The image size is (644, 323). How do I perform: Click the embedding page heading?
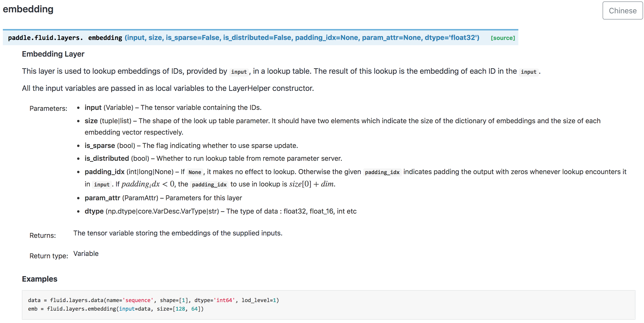28,9
